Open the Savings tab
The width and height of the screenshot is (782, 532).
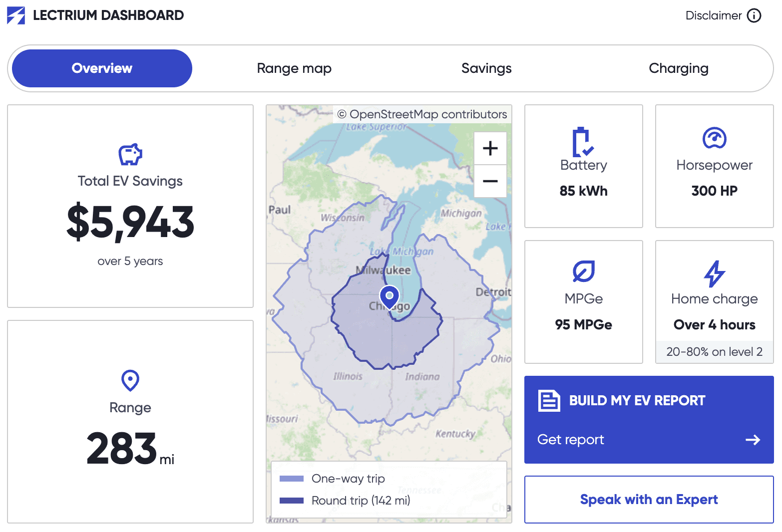pos(486,68)
